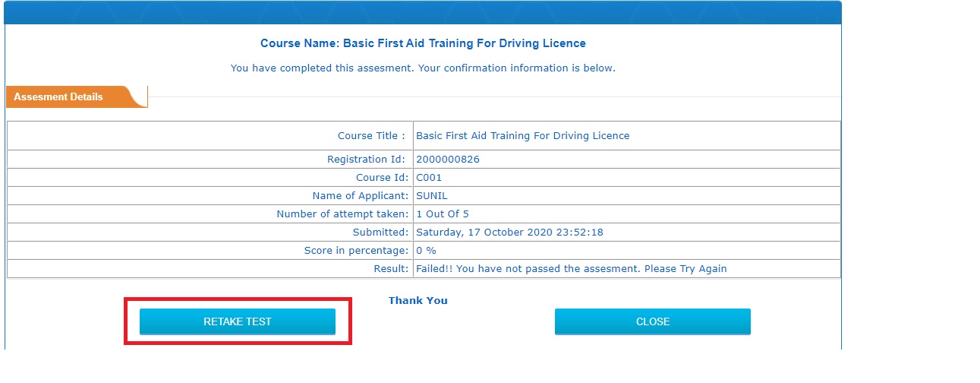Screen dimensions: 980x383
Task: Select the applicant name SUNIL
Action: click(x=432, y=196)
